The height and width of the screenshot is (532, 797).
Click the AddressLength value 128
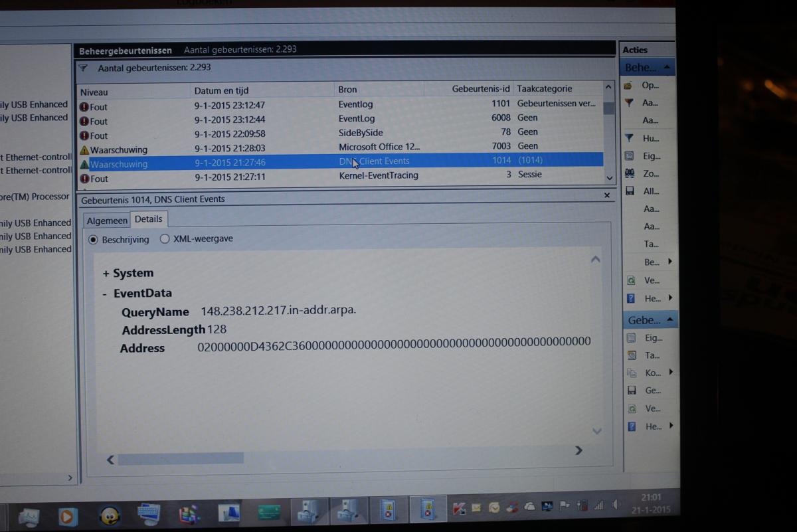click(217, 329)
